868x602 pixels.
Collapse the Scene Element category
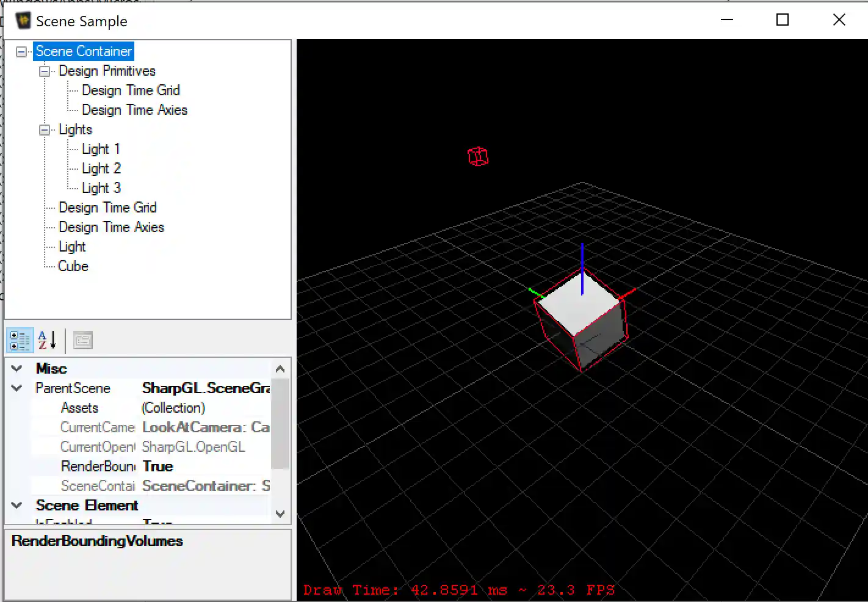[x=17, y=506]
